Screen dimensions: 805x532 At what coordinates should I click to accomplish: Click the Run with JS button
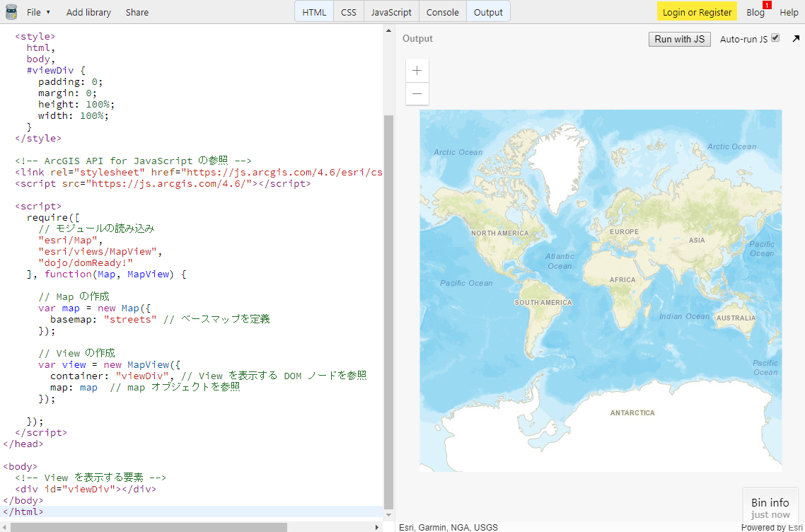pos(680,39)
